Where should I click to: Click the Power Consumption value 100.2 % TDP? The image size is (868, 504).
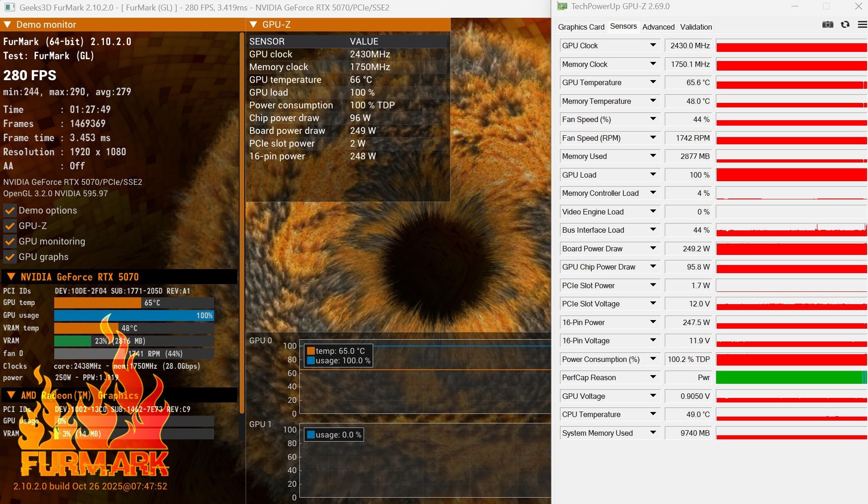tap(688, 359)
